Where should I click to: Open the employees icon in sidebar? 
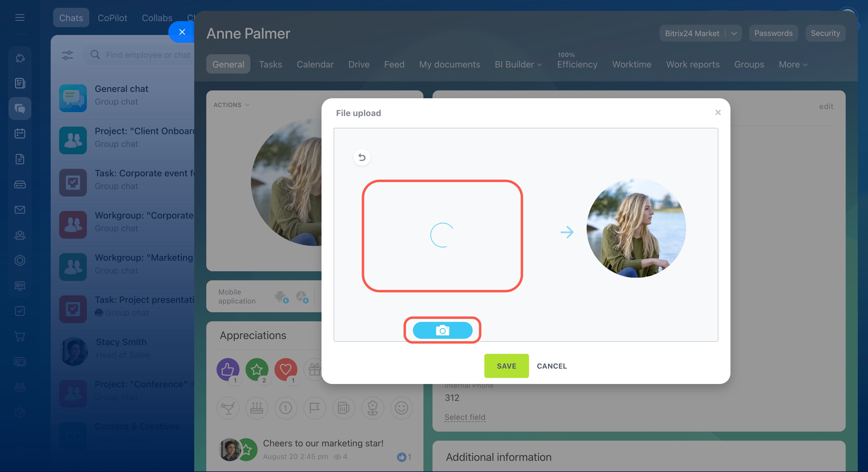pos(20,235)
